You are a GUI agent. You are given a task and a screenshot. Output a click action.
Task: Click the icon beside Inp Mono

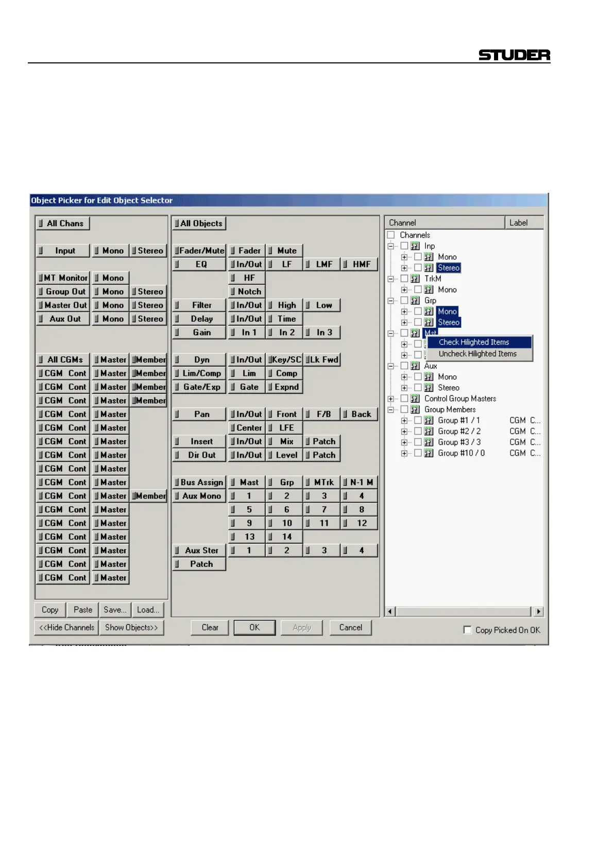click(x=429, y=257)
